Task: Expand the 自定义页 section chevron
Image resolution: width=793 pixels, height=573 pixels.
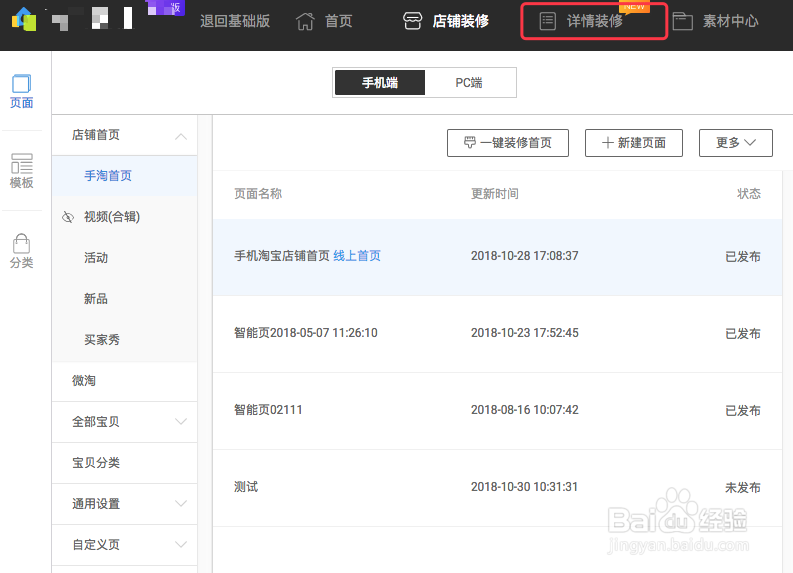Action: click(x=181, y=544)
